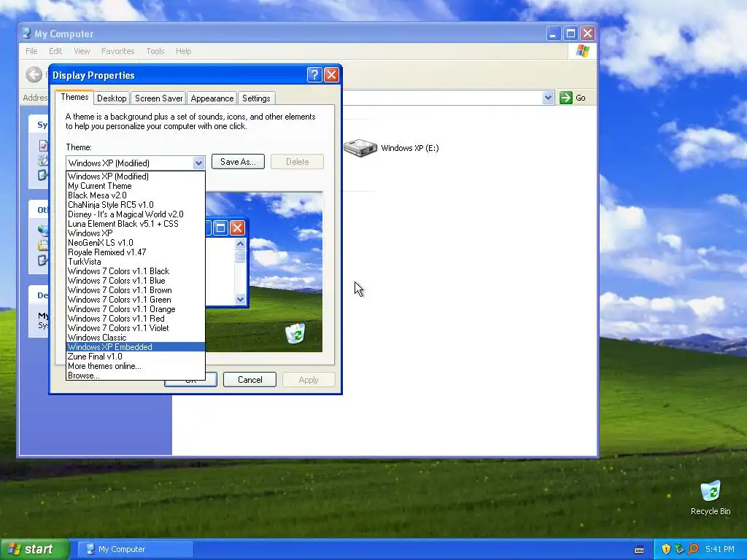Switch to the Appearance tab
Viewport: 747px width, 560px height.
coord(212,98)
